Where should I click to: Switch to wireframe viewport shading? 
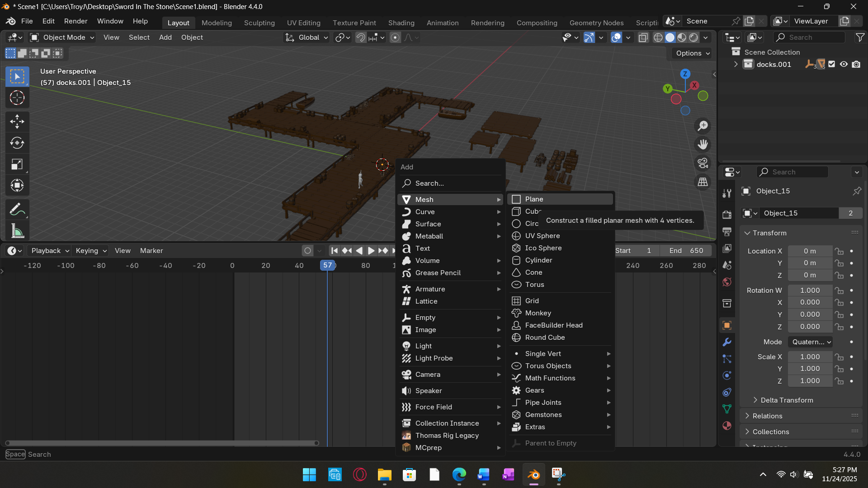pyautogui.click(x=658, y=38)
